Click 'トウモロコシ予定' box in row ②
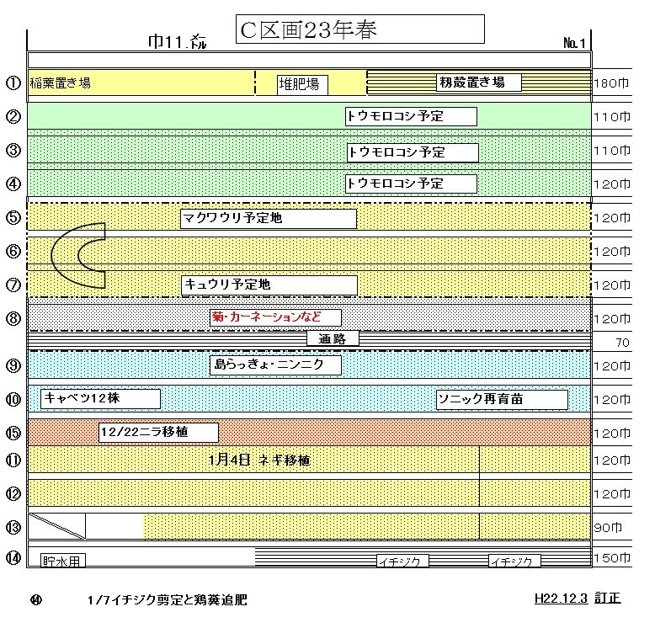 tap(411, 116)
